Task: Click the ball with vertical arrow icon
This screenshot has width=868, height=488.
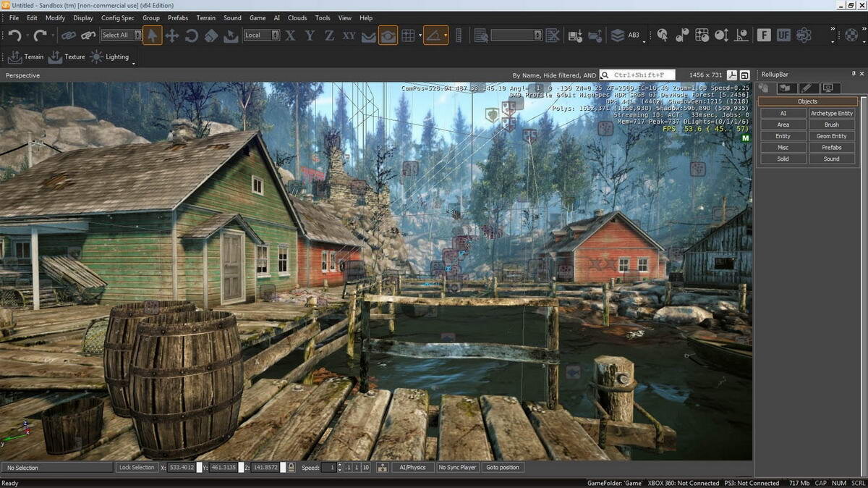Action: click(721, 35)
